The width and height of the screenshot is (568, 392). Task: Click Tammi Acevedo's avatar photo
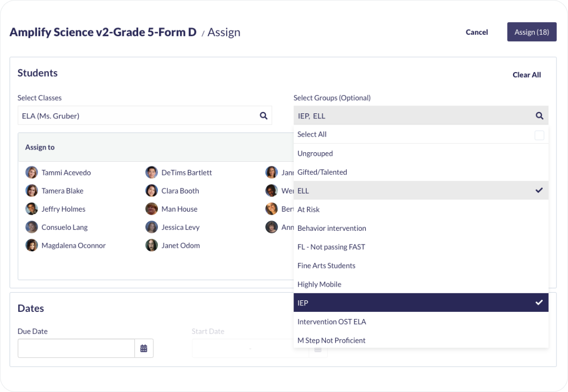coord(31,172)
